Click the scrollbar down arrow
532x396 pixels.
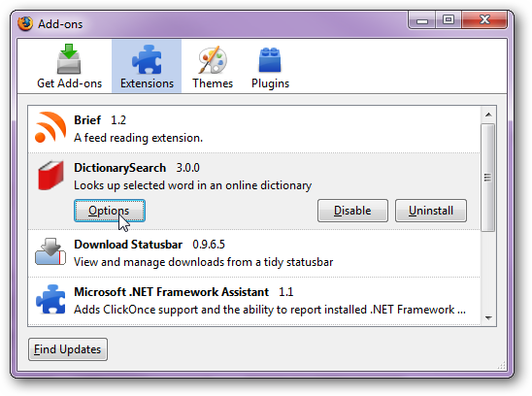point(488,318)
